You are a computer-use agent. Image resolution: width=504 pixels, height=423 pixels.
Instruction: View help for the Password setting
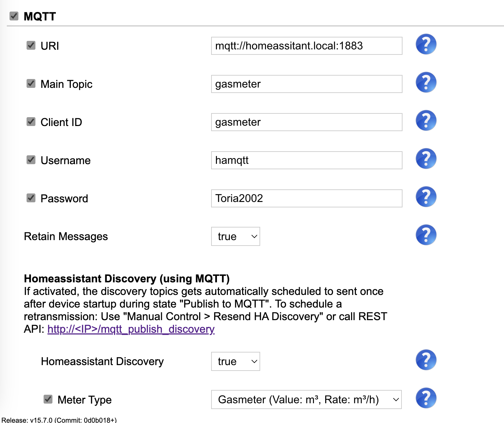tap(426, 197)
